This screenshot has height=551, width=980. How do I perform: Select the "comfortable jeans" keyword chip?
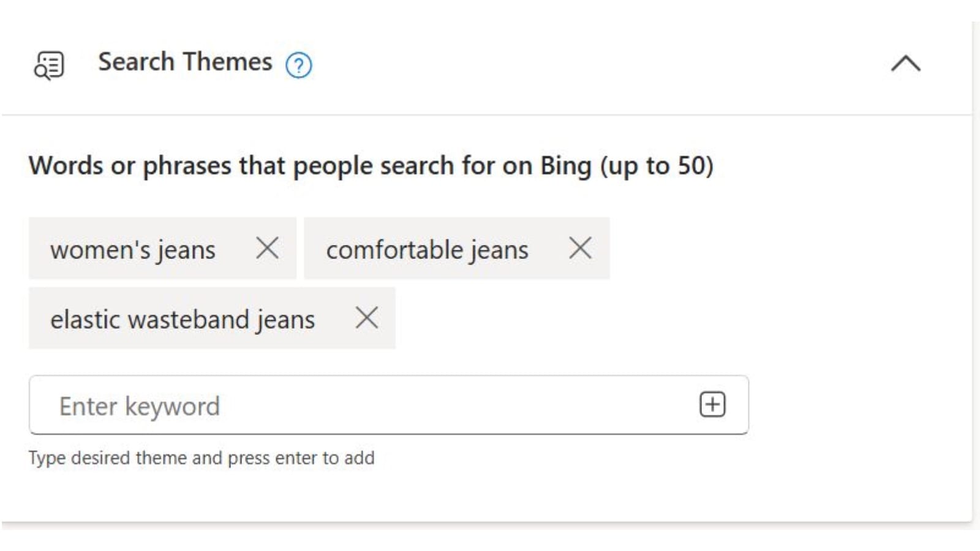[x=428, y=249]
